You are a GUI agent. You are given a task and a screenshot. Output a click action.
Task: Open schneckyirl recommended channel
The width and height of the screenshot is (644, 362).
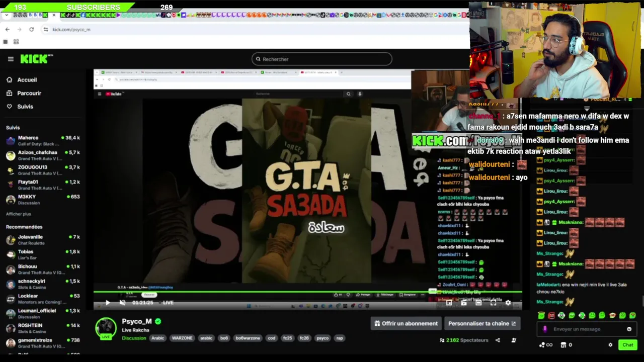coord(43,284)
